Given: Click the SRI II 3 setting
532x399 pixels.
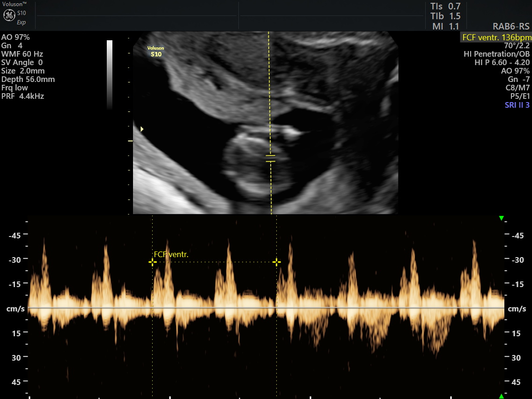Looking at the screenshot, I should pyautogui.click(x=517, y=105).
